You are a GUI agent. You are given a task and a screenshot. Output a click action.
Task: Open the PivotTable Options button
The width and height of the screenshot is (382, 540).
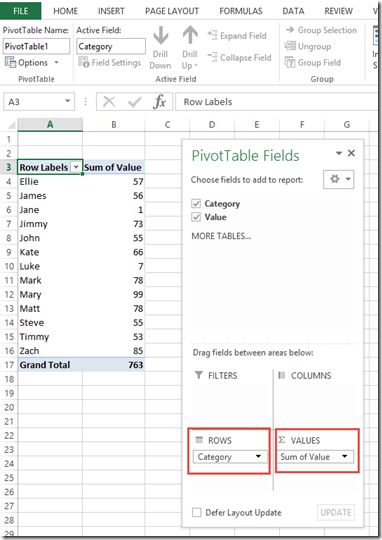click(31, 63)
